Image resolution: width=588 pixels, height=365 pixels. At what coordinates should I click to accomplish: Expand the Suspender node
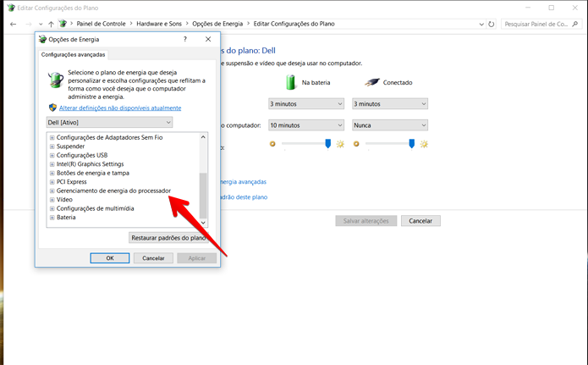52,147
